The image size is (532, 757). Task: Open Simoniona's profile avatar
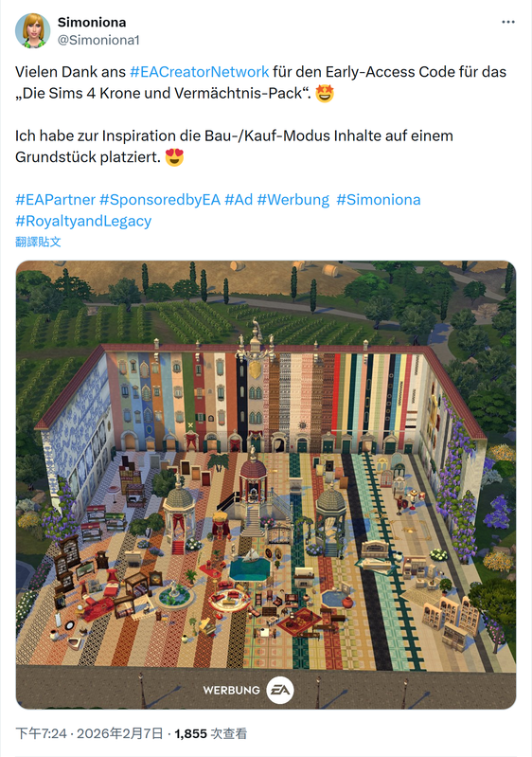click(33, 31)
